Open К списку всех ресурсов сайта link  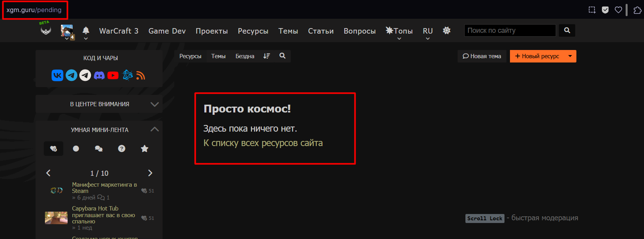tap(263, 143)
